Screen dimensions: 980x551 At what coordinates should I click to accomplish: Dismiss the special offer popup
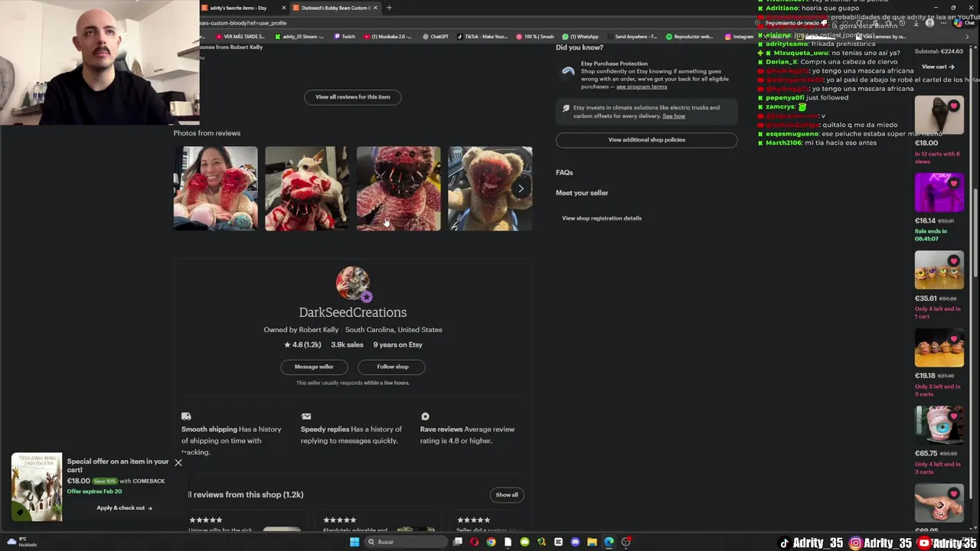point(178,462)
